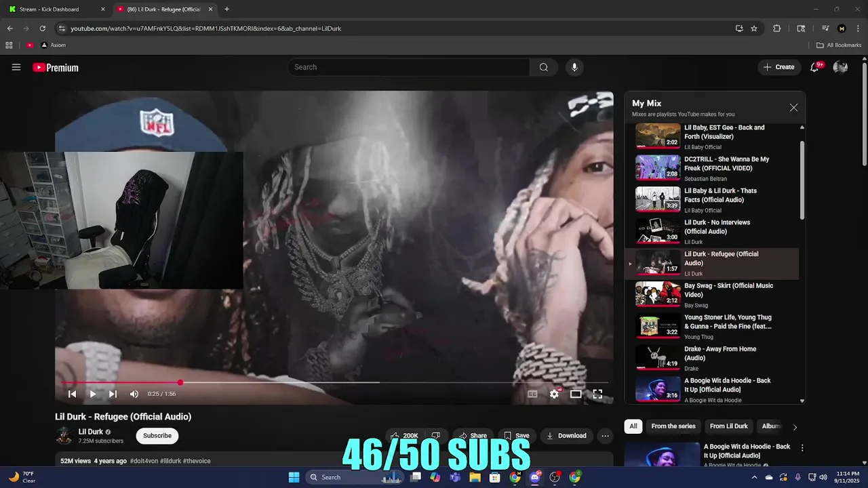Viewport: 868px width, 488px height.
Task: Open menu for A Boogie suggested video
Action: [802, 448]
